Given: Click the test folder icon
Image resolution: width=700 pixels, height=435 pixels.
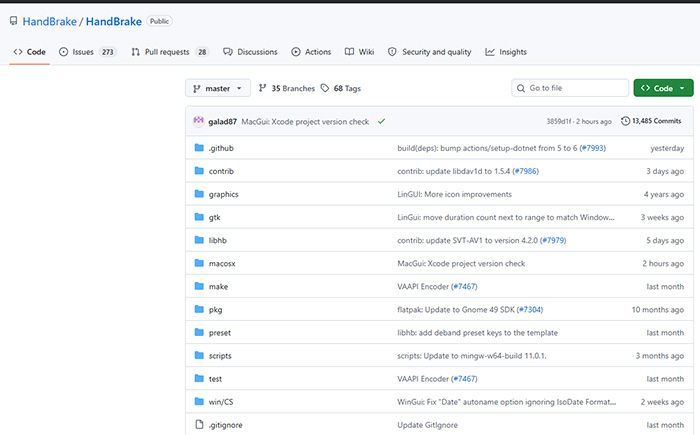Looking at the screenshot, I should tap(199, 379).
